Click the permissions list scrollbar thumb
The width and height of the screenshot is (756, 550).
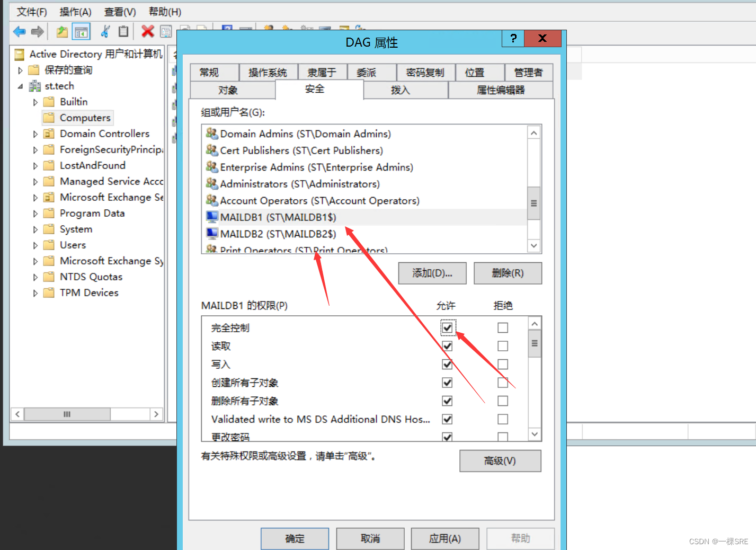tap(535, 343)
